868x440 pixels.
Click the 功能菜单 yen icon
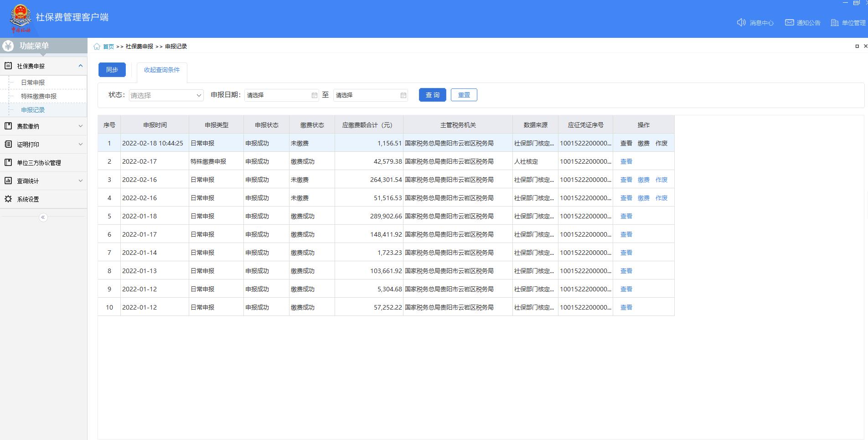coord(8,46)
